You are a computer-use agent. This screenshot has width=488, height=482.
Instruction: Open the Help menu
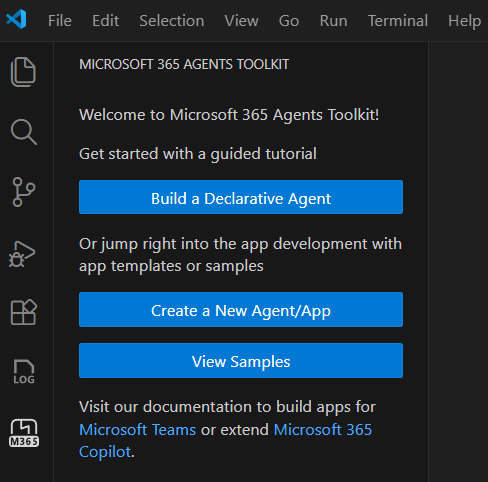(464, 21)
